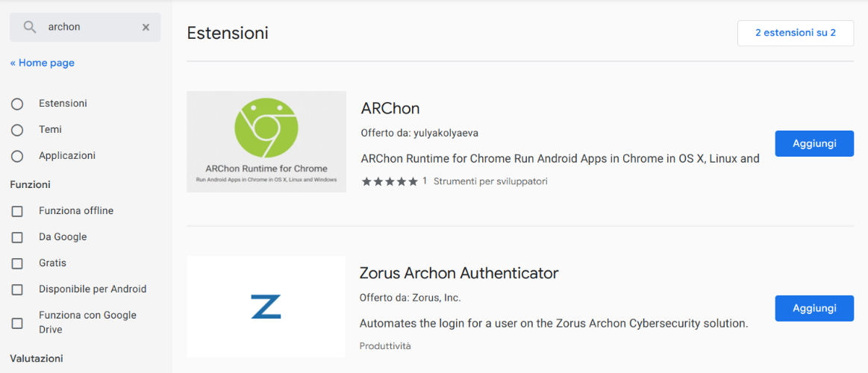Select the Estensioni radio button

point(17,104)
